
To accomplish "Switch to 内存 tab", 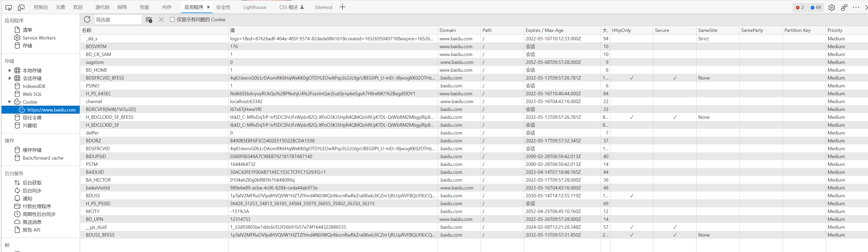I will (167, 7).
